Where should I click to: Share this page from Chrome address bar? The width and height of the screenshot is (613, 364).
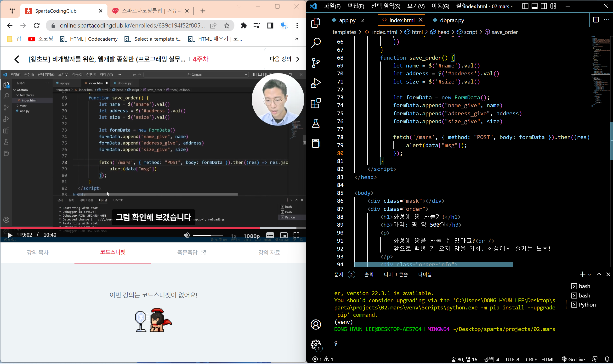coord(214,26)
